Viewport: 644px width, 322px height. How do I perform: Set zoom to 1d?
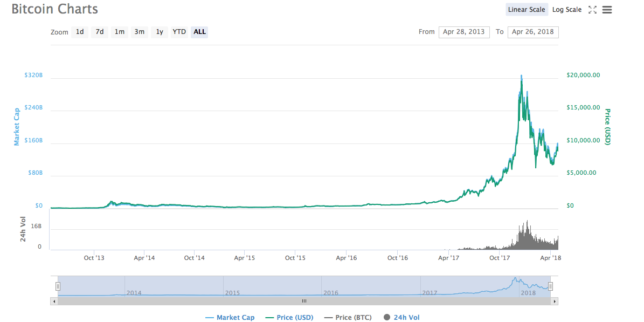[x=80, y=32]
